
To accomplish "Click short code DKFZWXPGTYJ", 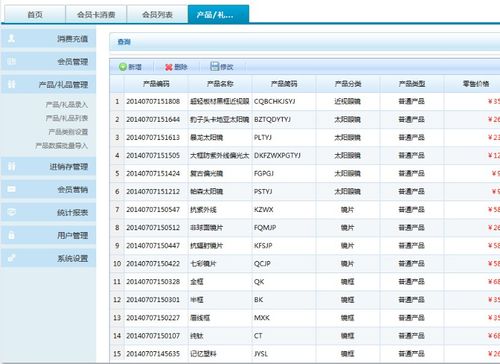I will [277, 155].
